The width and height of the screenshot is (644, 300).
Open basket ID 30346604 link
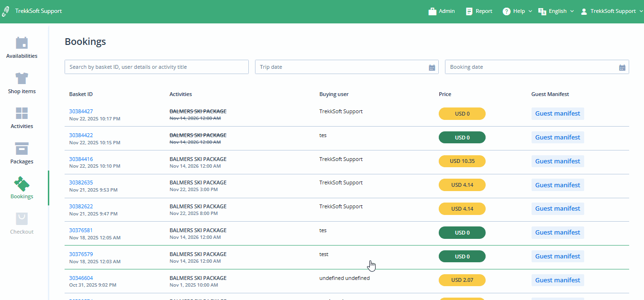[x=81, y=278]
